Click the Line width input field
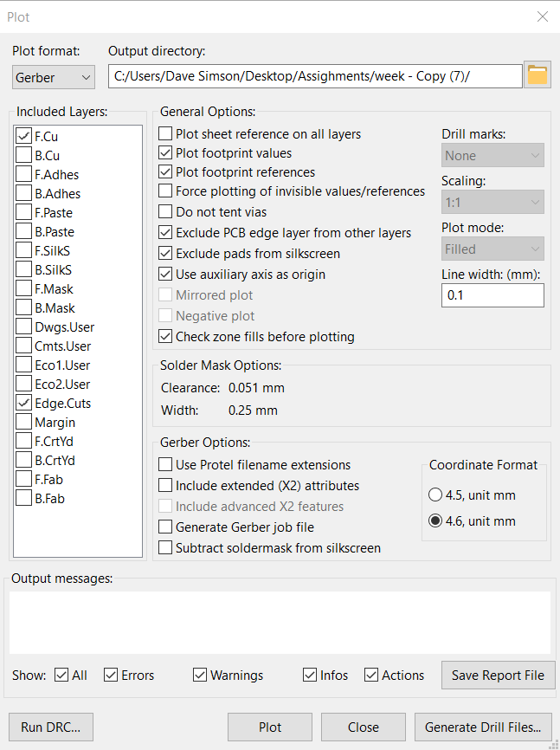The width and height of the screenshot is (560, 750). pos(492,295)
